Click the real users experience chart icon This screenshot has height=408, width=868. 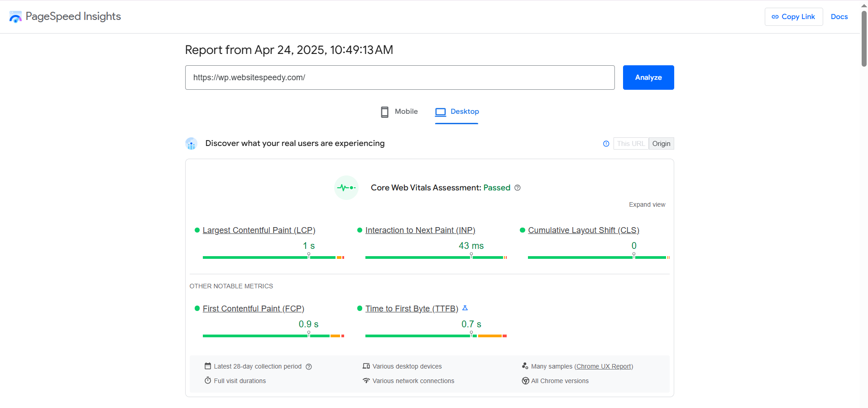[x=191, y=144]
